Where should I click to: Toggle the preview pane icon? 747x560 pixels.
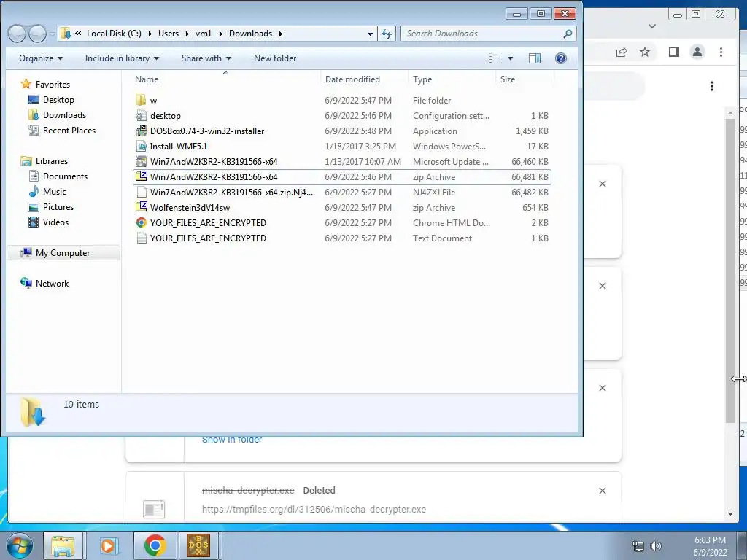pyautogui.click(x=535, y=58)
